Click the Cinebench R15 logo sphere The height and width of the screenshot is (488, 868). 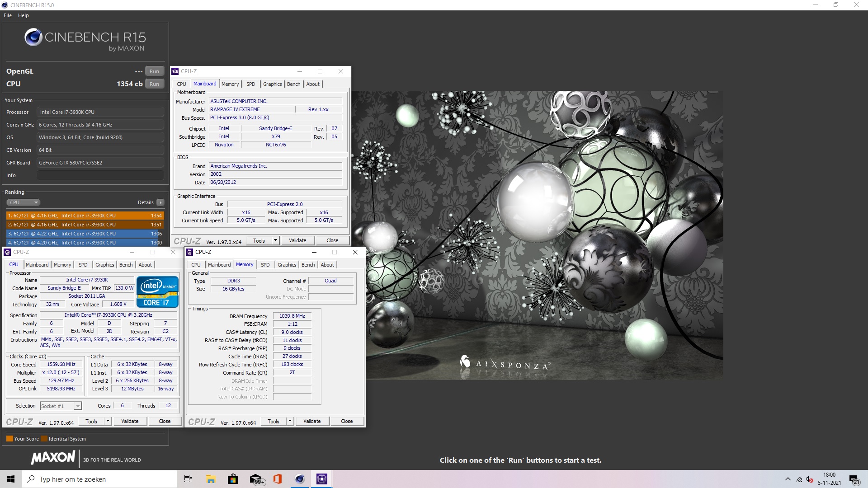tap(33, 37)
